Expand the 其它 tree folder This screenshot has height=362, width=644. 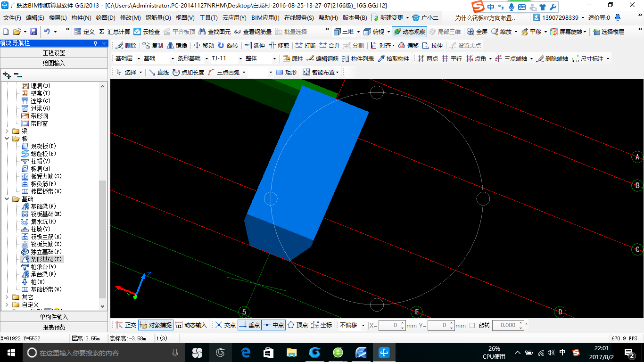tap(7, 297)
